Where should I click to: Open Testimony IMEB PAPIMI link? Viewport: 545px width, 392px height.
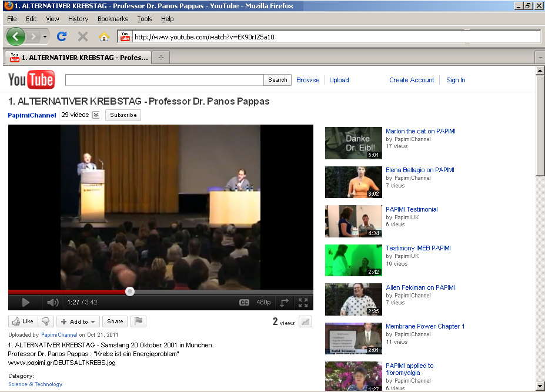tap(418, 248)
